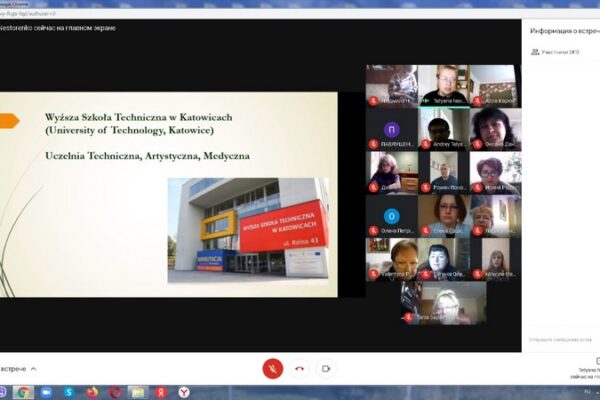Select the Tetyana Nes... video tile
Image resolution: width=600 pixels, height=400 pixels.
tap(444, 86)
